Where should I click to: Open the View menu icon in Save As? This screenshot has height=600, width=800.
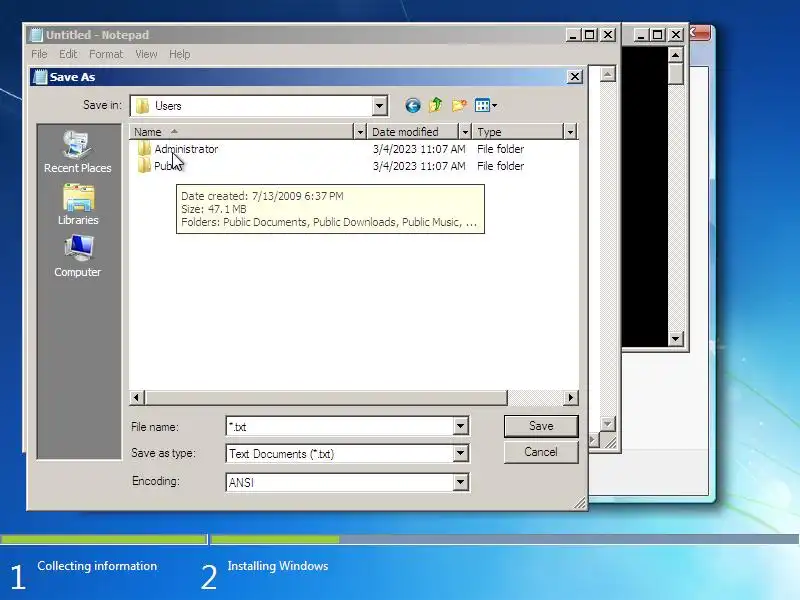tap(485, 105)
